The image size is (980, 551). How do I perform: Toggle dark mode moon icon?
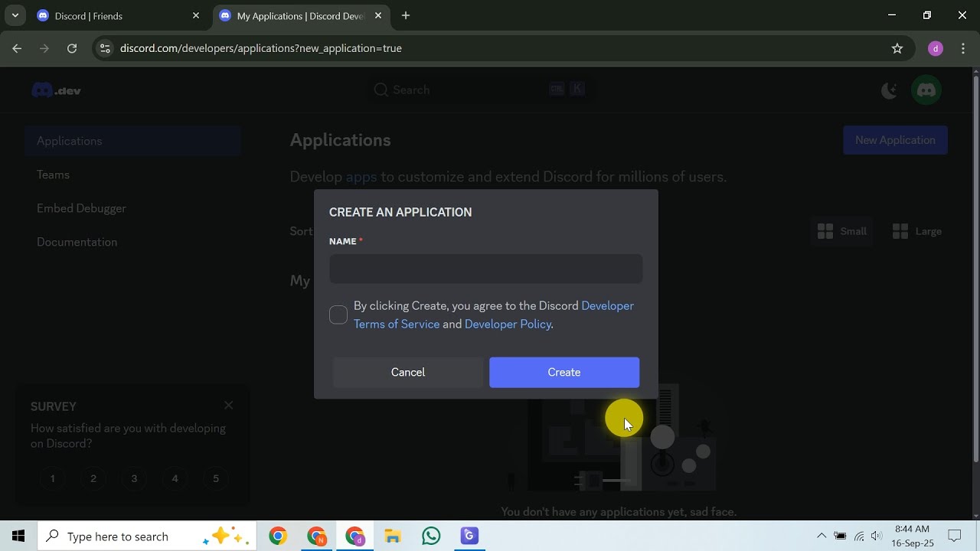pyautogui.click(x=889, y=90)
